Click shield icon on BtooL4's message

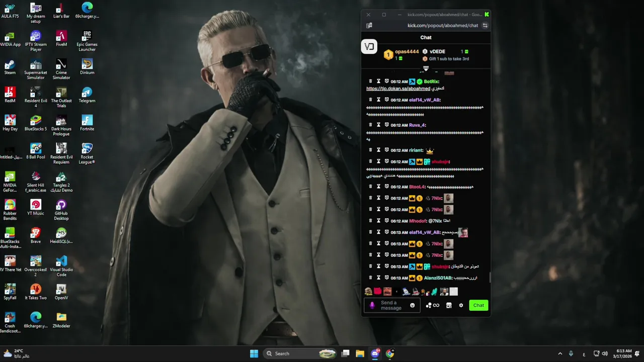pyautogui.click(x=386, y=187)
